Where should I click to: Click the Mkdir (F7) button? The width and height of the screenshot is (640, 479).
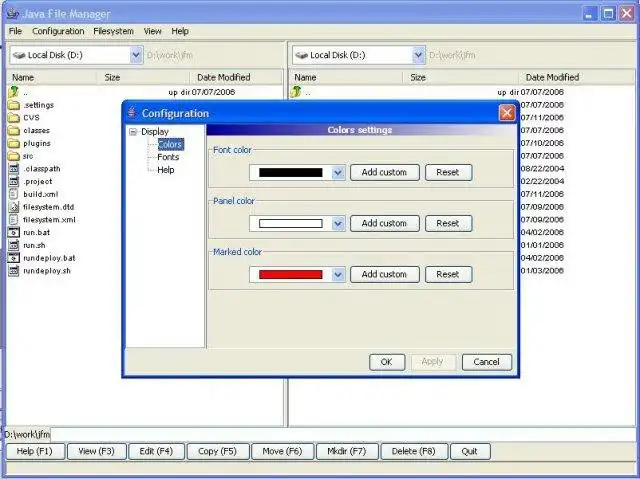(347, 451)
